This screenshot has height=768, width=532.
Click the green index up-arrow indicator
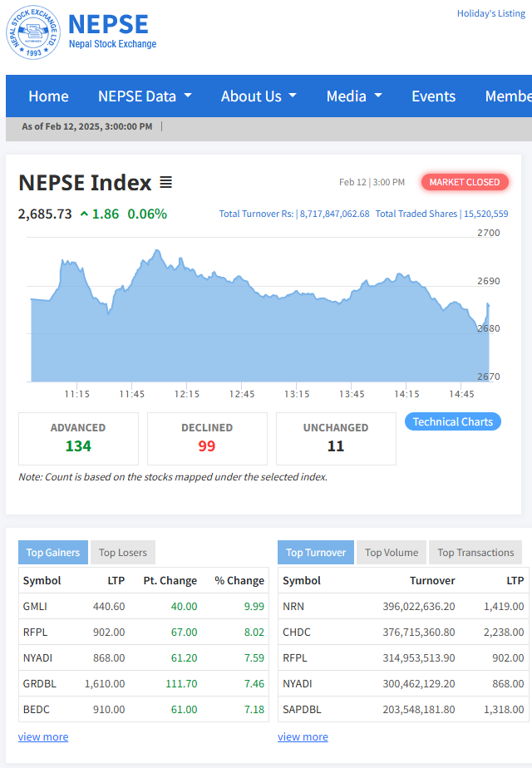coord(84,214)
